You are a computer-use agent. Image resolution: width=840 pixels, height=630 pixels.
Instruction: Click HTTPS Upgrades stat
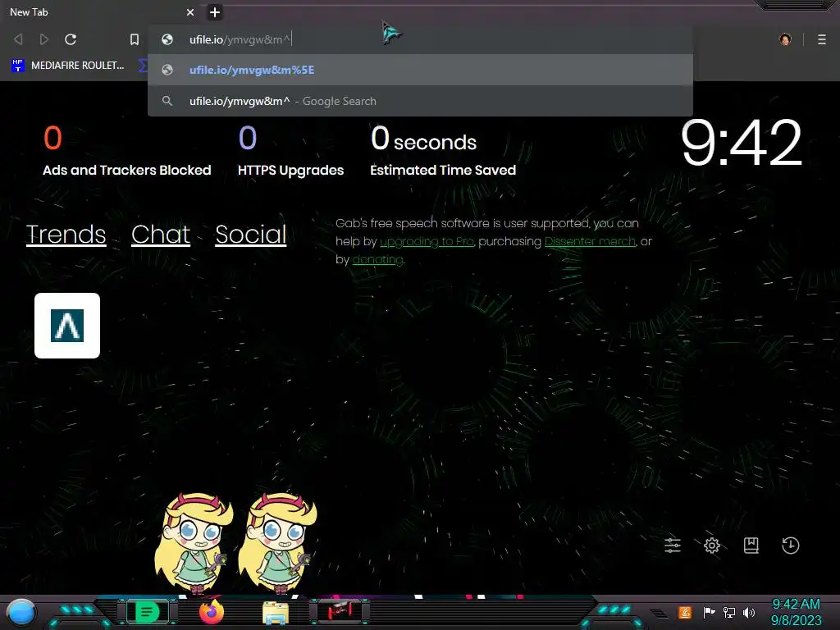(290, 151)
